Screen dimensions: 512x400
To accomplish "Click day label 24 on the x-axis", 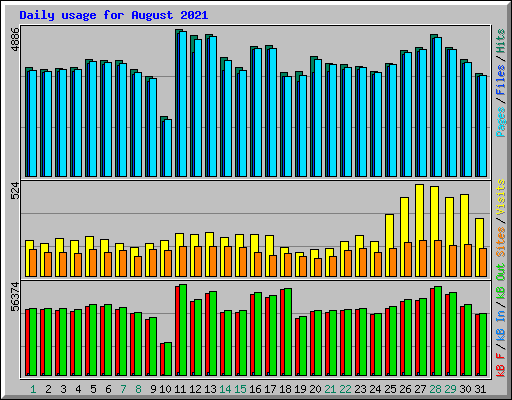I will [375, 389].
